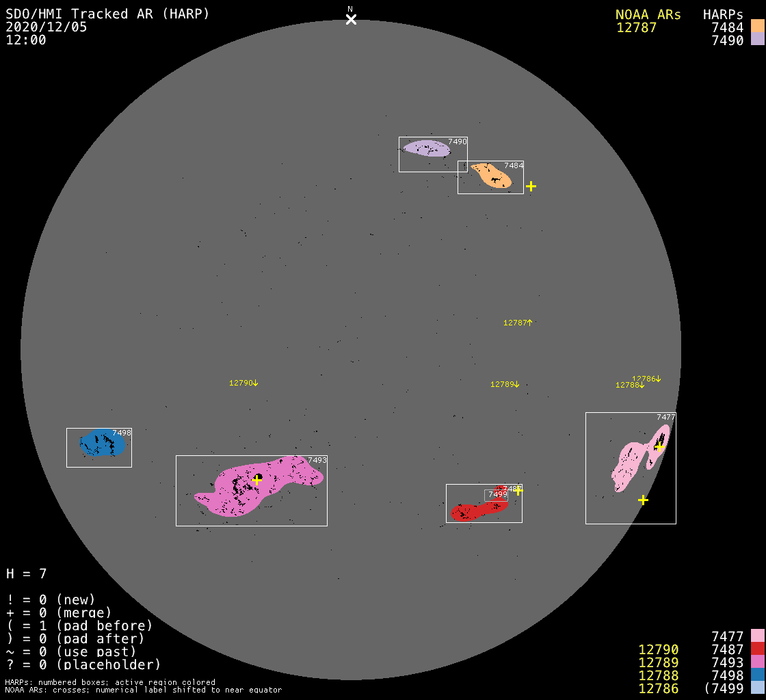Click the 12788 down-arrow label near the limb
The height and width of the screenshot is (700, 766).
coord(630,386)
